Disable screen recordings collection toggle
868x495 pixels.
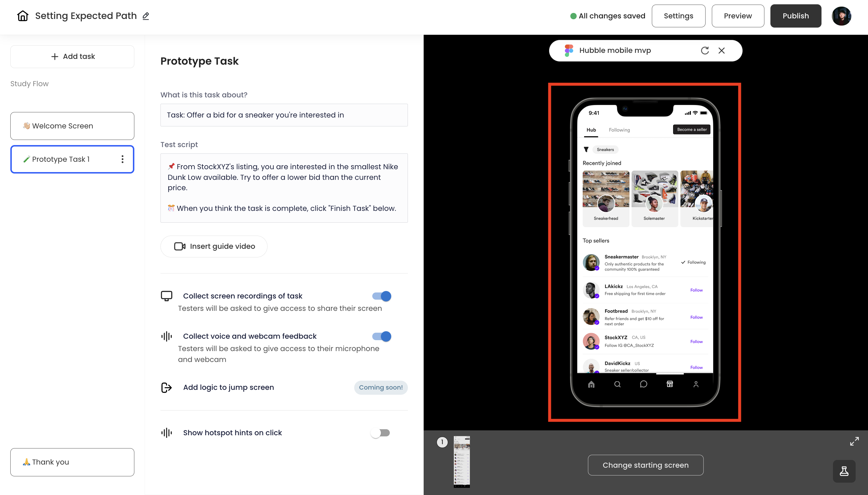[381, 296]
